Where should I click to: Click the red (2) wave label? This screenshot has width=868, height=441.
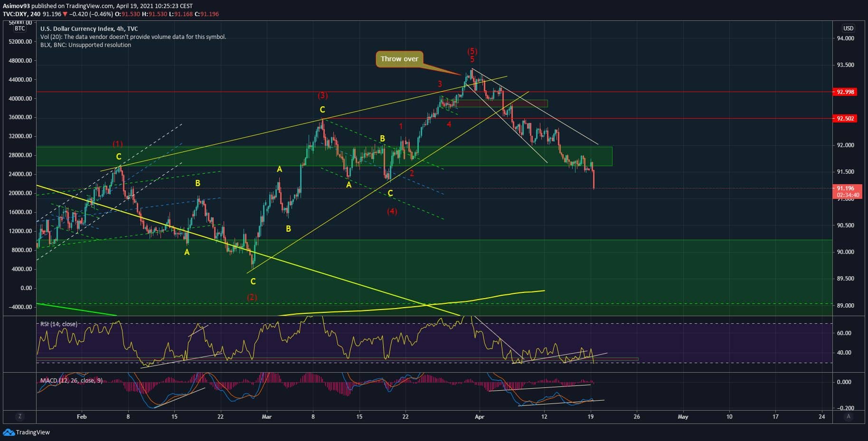pyautogui.click(x=252, y=297)
